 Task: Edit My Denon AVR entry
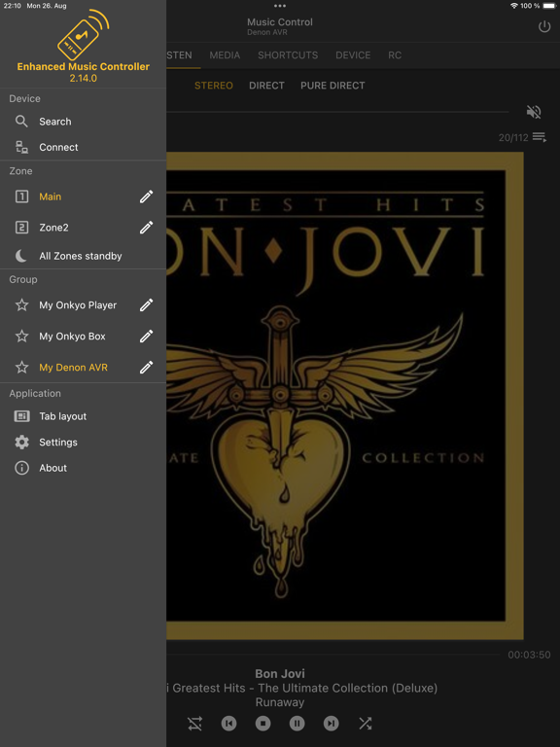click(x=146, y=368)
